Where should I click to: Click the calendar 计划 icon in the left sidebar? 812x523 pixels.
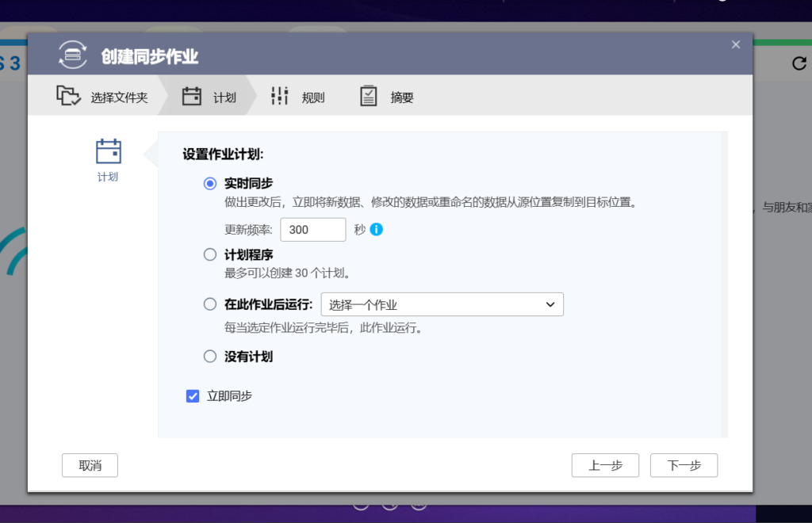coord(107,152)
